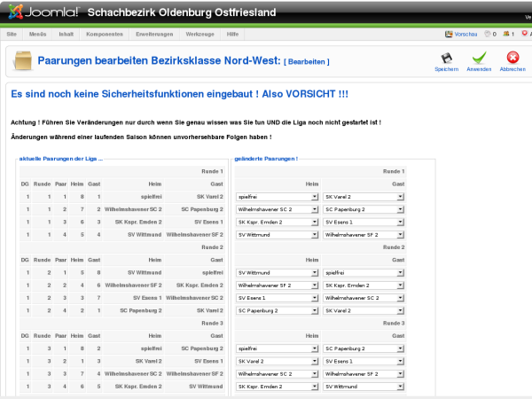This screenshot has width=532, height=399.
Task: Open Runde 3 Gast dropdown showing SC Papenburg 2
Action: [x=364, y=349]
